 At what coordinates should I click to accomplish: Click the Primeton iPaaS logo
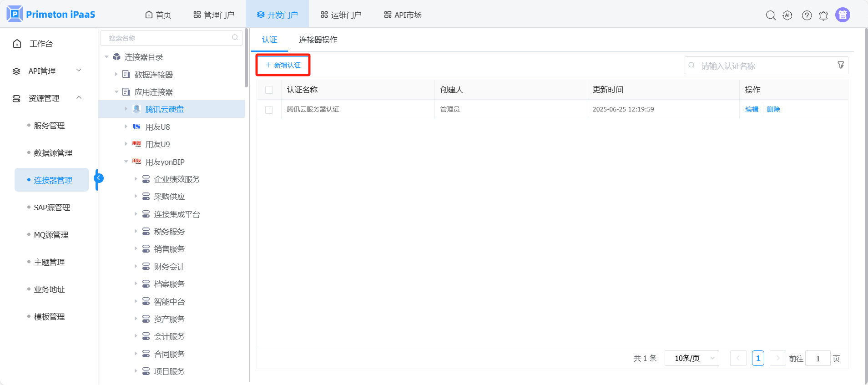tap(51, 14)
